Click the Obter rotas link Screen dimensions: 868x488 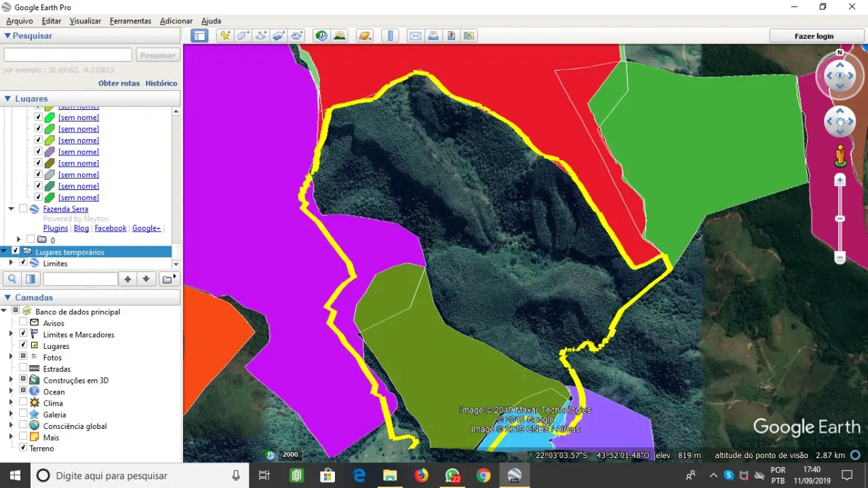click(x=119, y=83)
